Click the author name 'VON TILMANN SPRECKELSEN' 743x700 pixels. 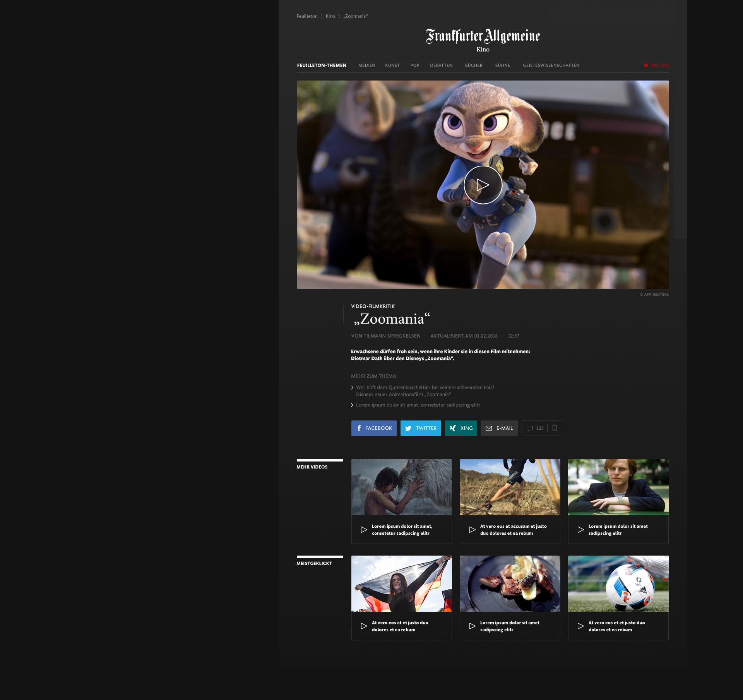(x=386, y=336)
